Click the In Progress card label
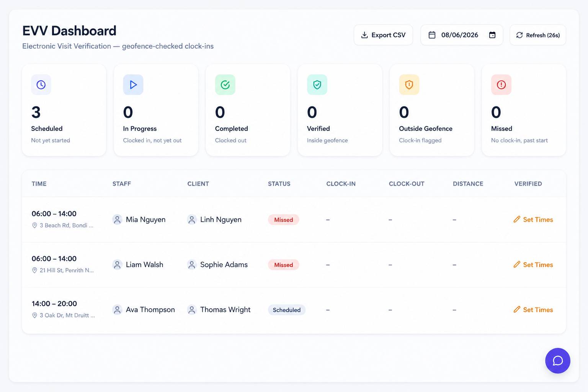Screen dimensions: 588x392 click(x=140, y=129)
